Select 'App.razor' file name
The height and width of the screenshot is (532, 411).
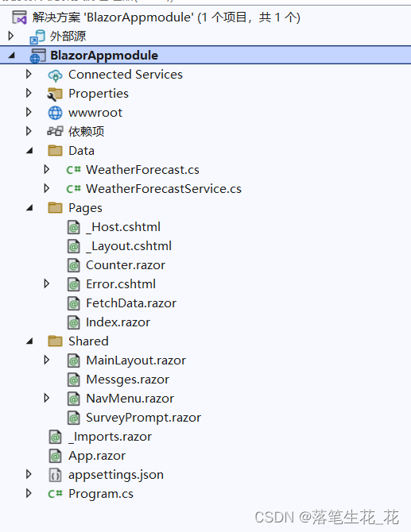pyautogui.click(x=97, y=456)
